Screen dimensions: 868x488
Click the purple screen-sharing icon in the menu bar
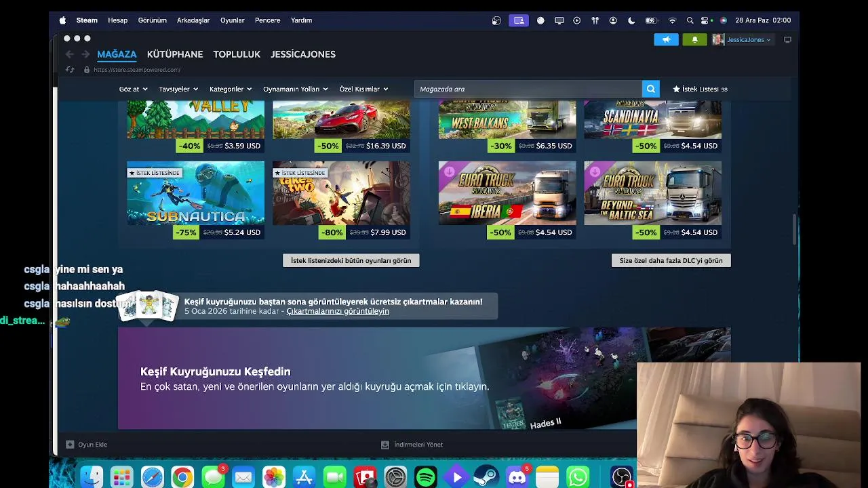519,20
